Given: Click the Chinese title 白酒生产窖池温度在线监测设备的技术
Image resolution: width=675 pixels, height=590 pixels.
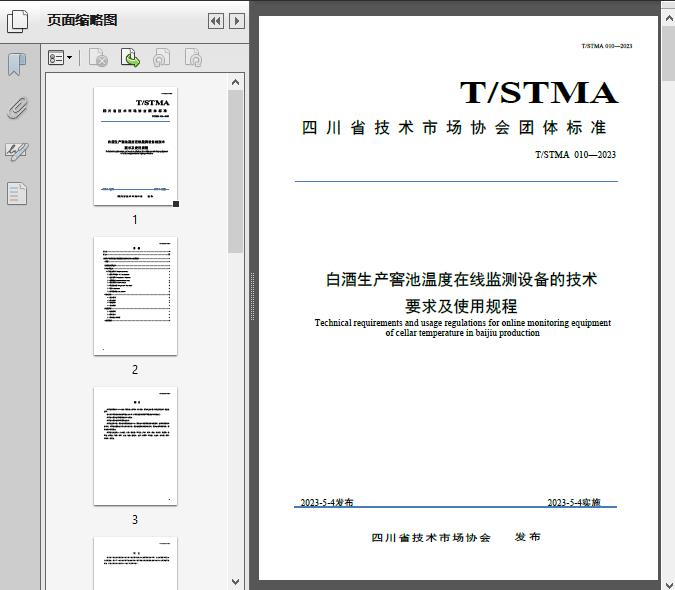Looking at the screenshot, I should coord(461,280).
